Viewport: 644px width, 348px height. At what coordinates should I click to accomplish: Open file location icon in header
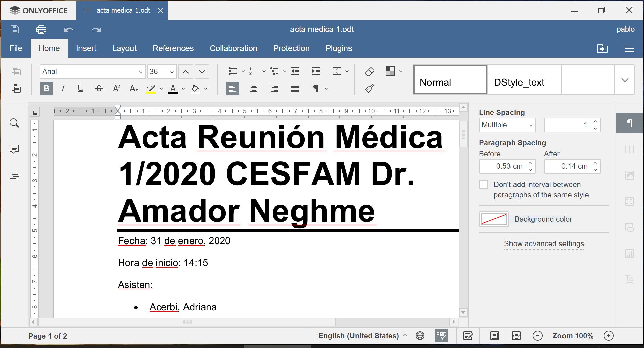tap(602, 49)
